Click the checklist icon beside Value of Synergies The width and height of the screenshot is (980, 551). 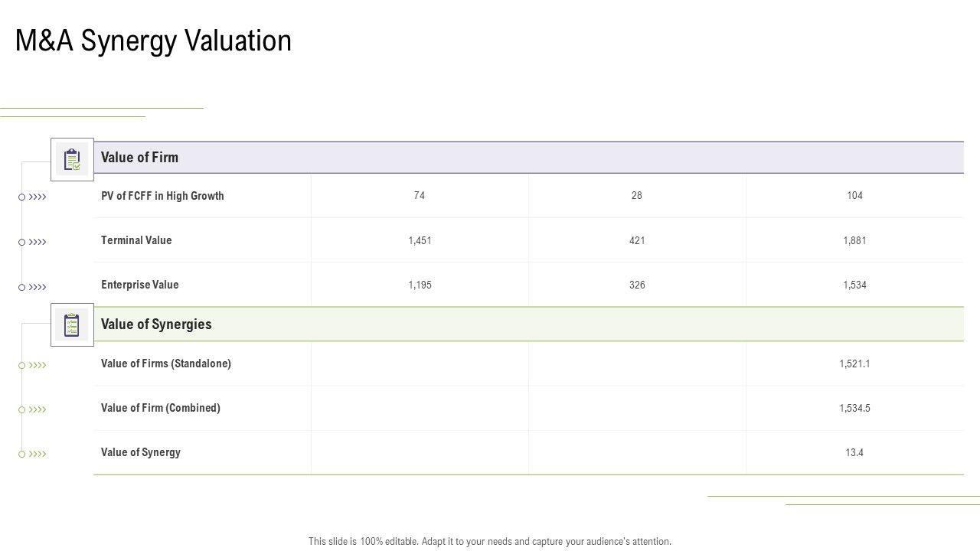coord(72,324)
